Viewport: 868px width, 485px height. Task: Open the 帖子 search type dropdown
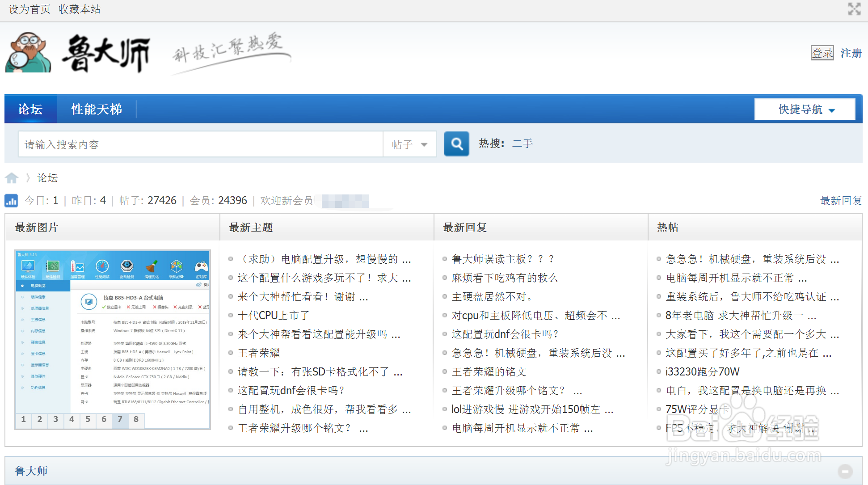[410, 144]
